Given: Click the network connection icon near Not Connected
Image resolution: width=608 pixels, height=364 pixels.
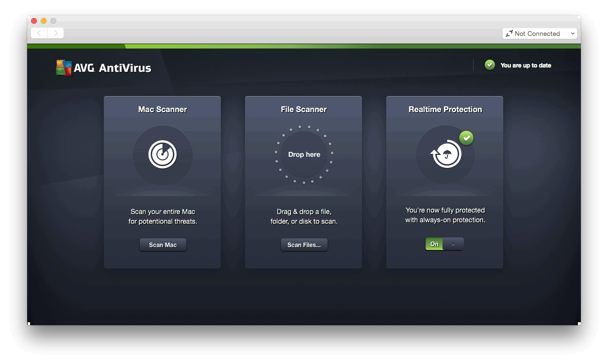Looking at the screenshot, I should click(510, 33).
